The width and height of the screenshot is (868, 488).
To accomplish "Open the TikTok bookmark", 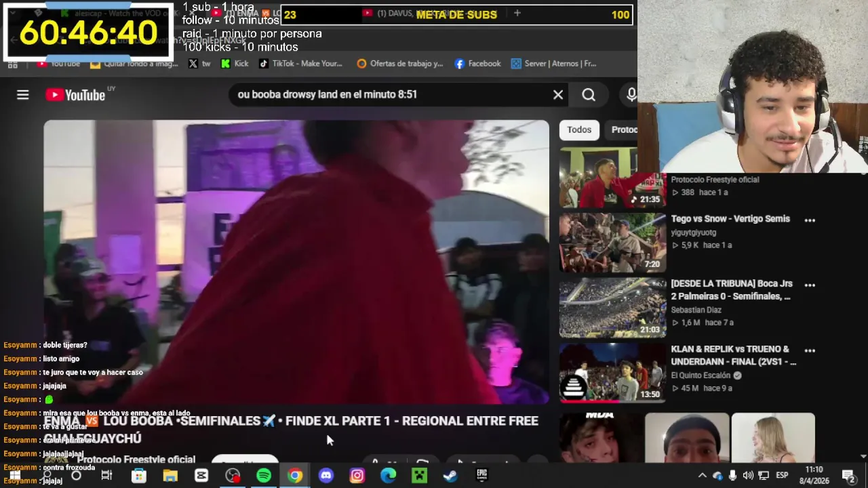I will (x=300, y=64).
